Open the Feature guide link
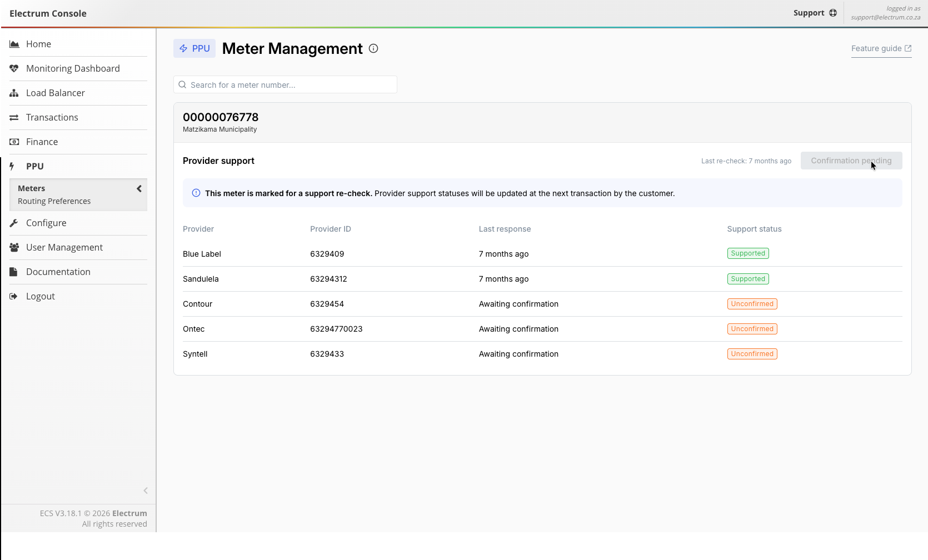This screenshot has height=560, width=928. (881, 48)
